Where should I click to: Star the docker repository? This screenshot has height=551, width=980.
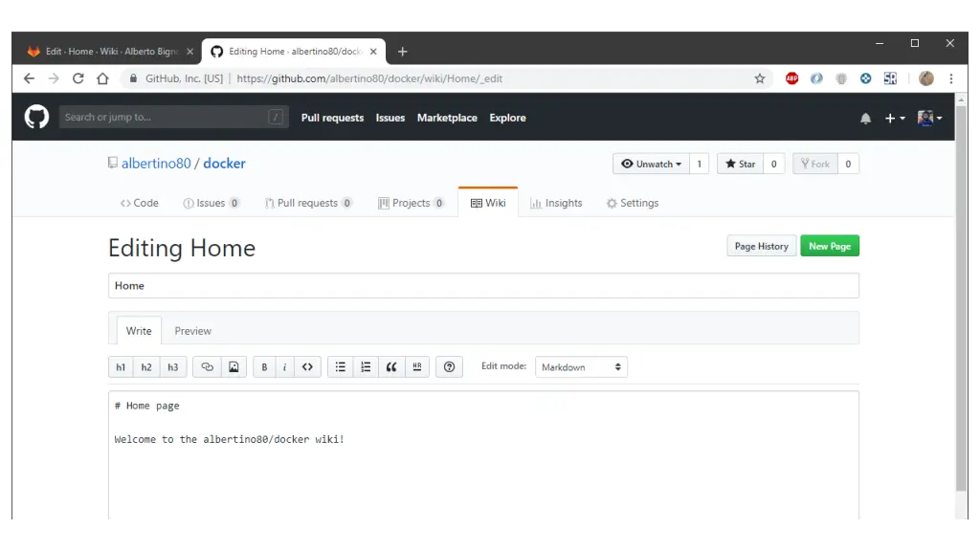pyautogui.click(x=740, y=164)
